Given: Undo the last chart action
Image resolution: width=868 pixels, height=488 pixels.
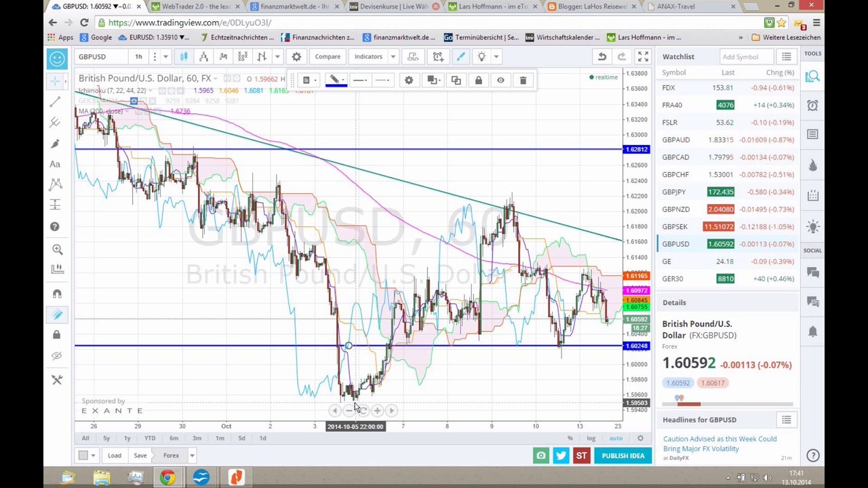Looking at the screenshot, I should click(601, 56).
